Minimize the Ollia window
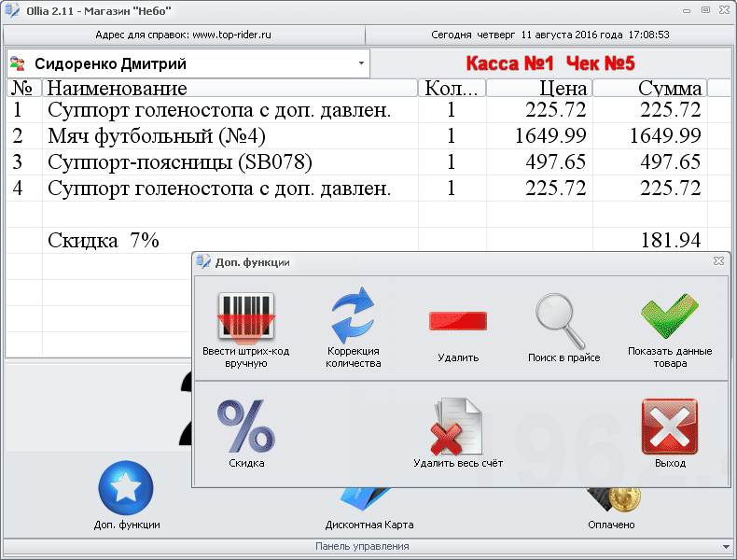The height and width of the screenshot is (560, 737). pos(687,10)
